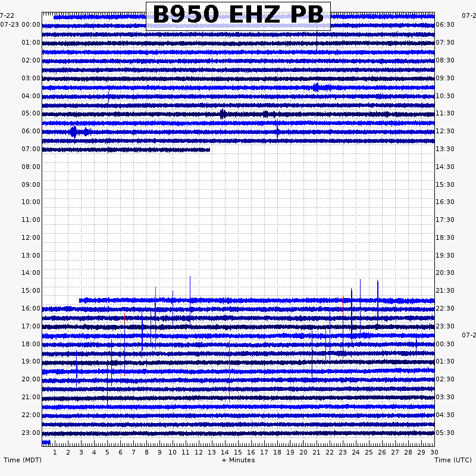
Task: Pick the "15:30" UTC time label
Action: (x=445, y=185)
